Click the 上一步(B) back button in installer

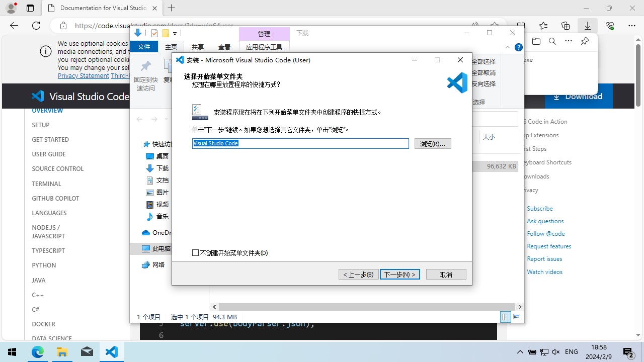tap(359, 275)
